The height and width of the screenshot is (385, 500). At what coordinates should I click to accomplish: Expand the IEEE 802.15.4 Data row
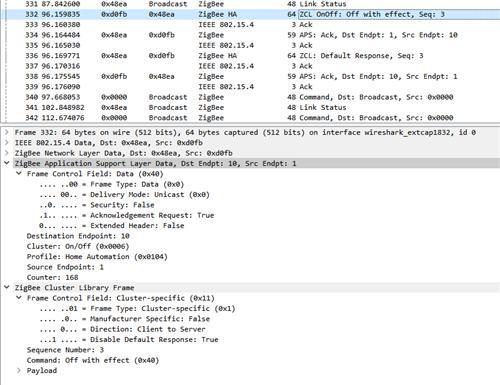click(7, 143)
